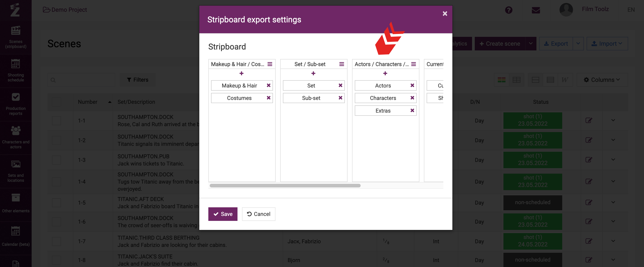Click the Film Toolz Z logo
The image size is (644, 267).
pos(15,9)
